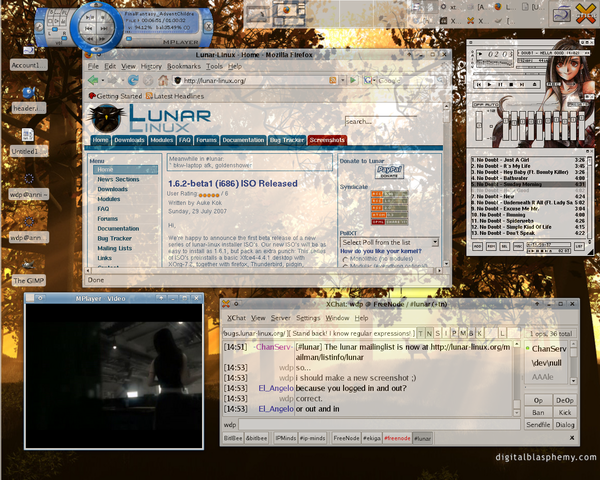
Task: Open the 'Select Poll from the list' dropdown
Action: [x=389, y=242]
